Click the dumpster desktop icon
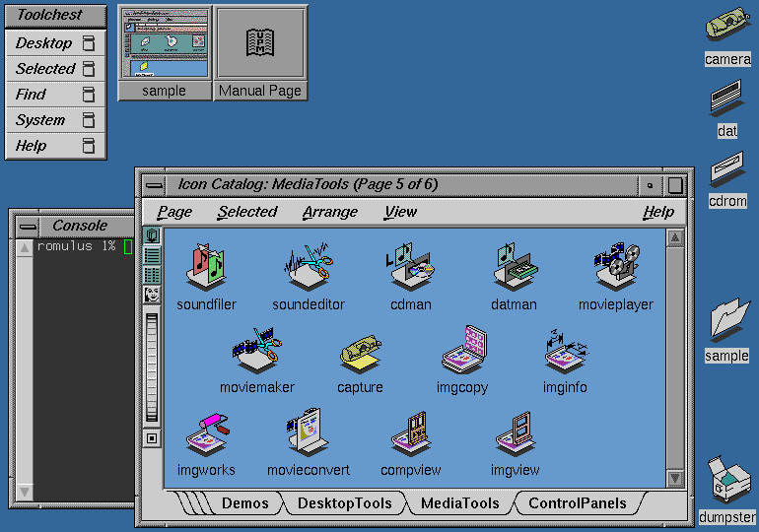 [727, 480]
